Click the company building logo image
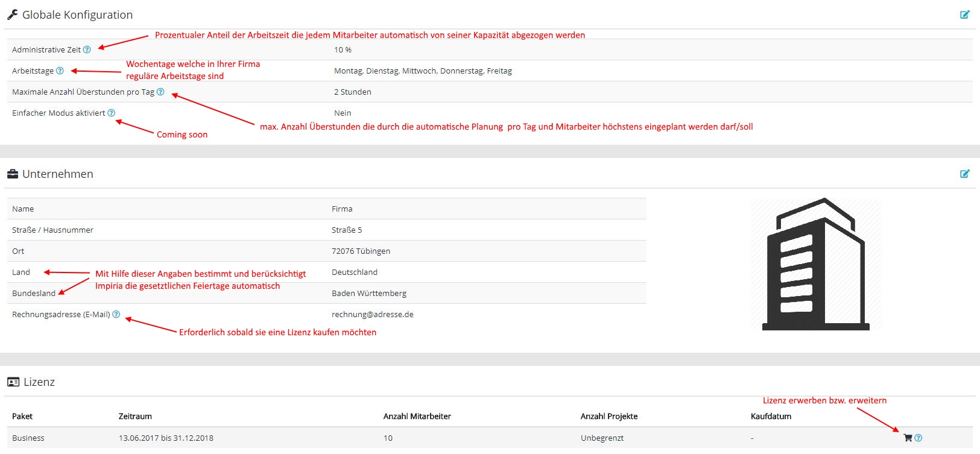Image resolution: width=980 pixels, height=454 pixels. [x=815, y=264]
